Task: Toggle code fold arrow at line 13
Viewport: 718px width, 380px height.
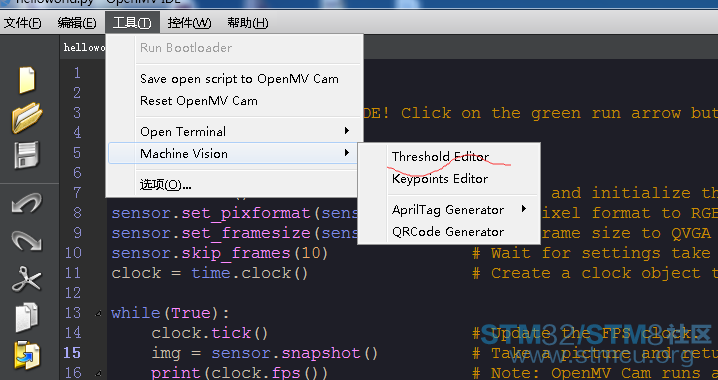Action: [x=98, y=314]
